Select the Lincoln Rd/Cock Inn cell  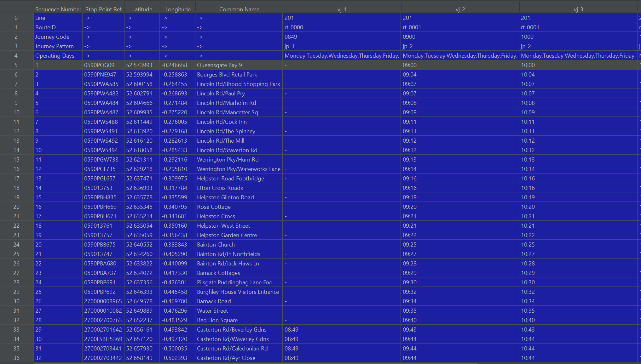239,122
